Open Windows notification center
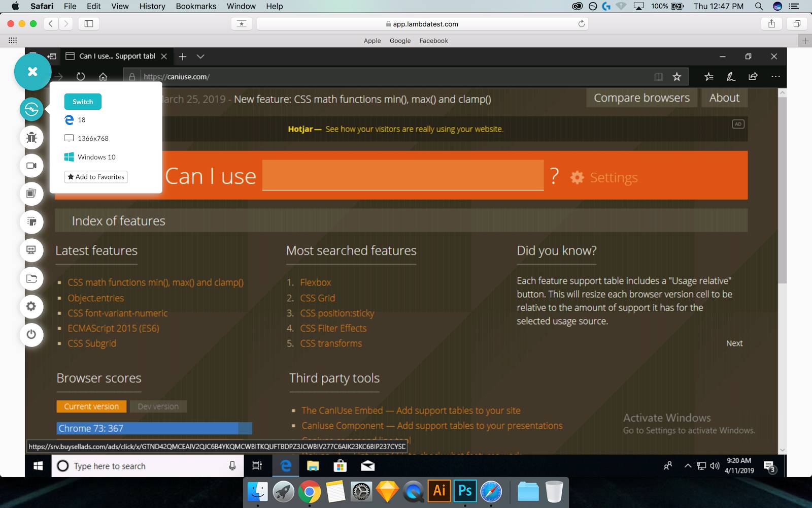This screenshot has width=812, height=508. point(770,466)
